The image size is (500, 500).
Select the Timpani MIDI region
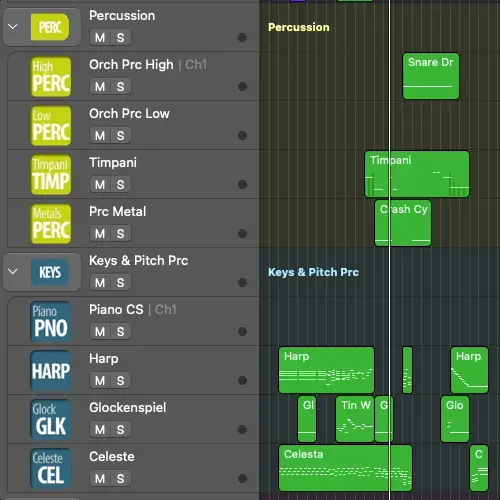coord(417,174)
